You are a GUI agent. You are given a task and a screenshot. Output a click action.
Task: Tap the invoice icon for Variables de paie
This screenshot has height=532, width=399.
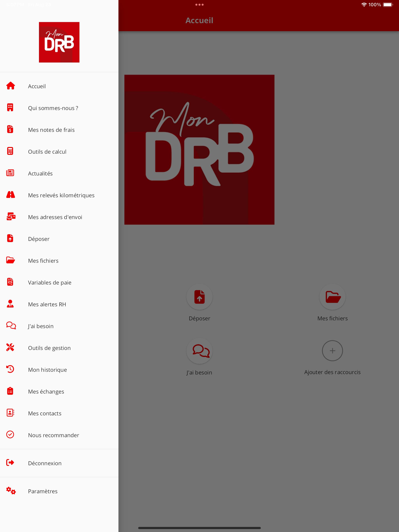10,282
